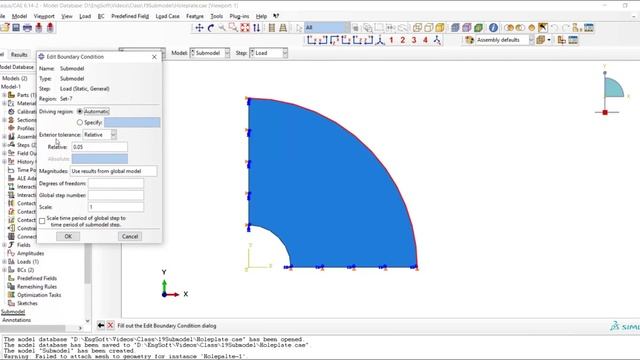Apply saved view number 3
Image resolution: width=640 pixels, height=360 pixels.
coord(413,40)
